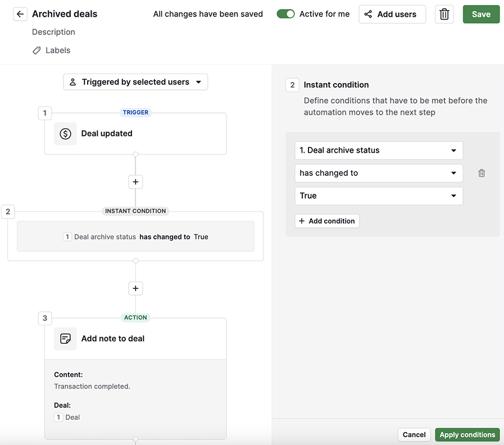This screenshot has height=445, width=504.
Task: Click the Description field under Archived deals
Action: click(x=53, y=32)
